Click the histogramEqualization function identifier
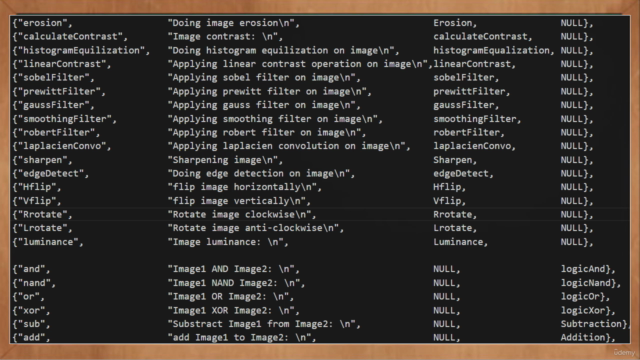Screen dimensions: 640x360 point(491,50)
